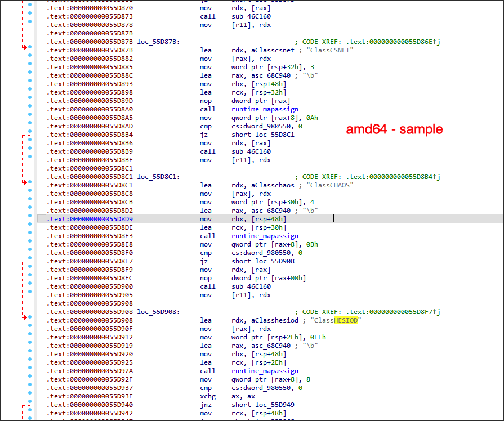
Task: Select sub_46C160 on line 55D900
Action: 251,286
